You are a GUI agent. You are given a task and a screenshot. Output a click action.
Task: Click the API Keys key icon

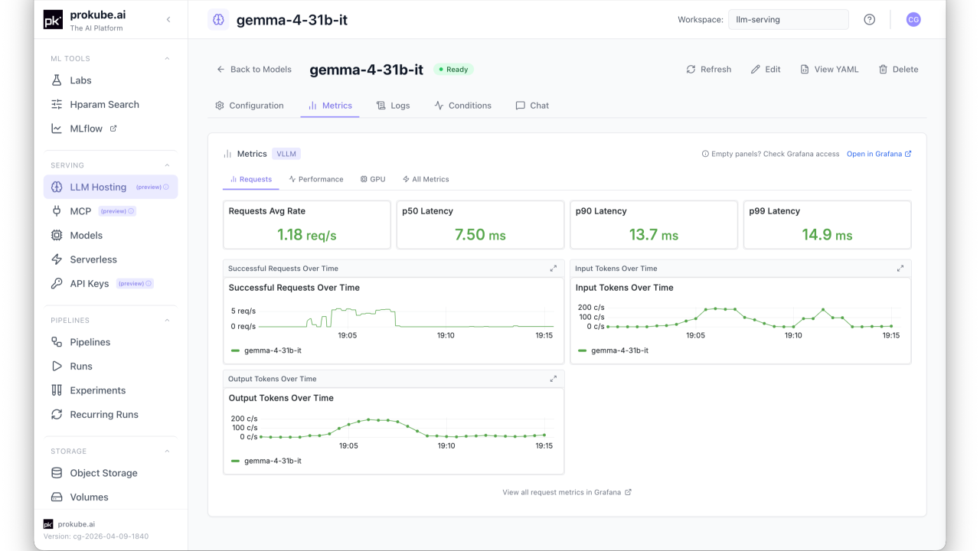point(57,284)
